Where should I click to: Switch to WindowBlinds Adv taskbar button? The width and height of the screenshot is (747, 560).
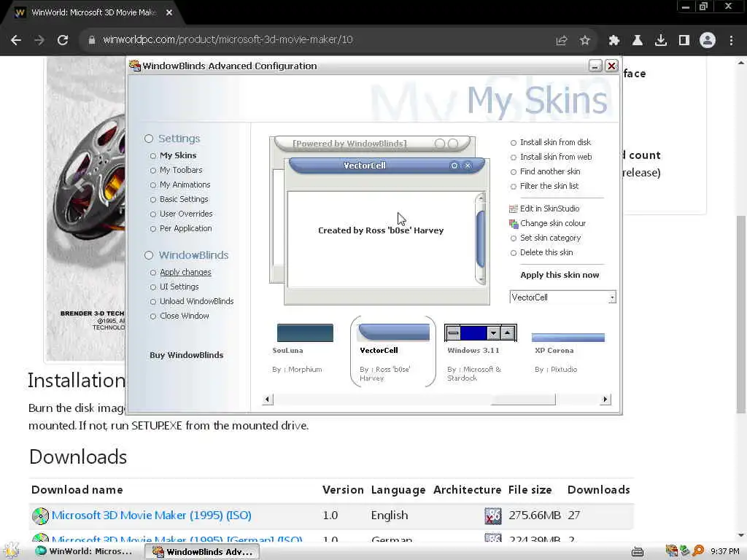(203, 551)
